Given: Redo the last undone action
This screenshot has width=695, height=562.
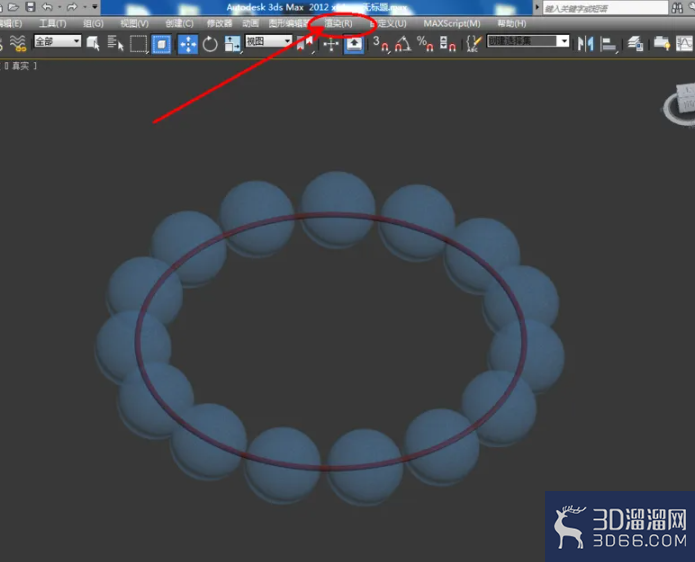Looking at the screenshot, I should [72, 7].
